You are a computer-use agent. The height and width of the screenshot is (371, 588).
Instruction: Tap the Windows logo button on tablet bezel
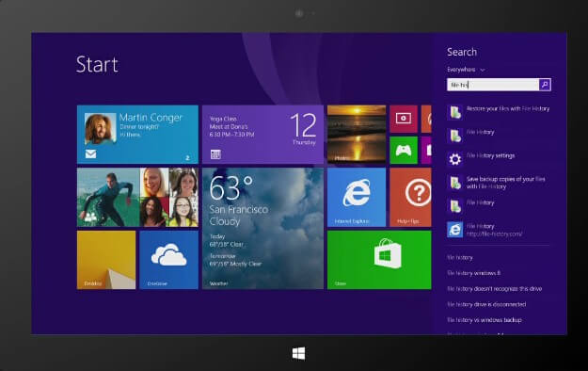click(x=298, y=353)
